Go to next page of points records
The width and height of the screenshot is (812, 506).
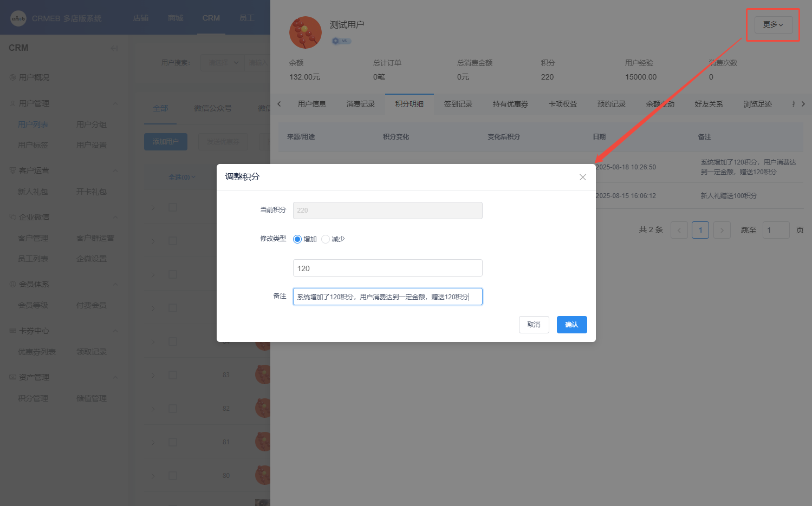point(722,231)
